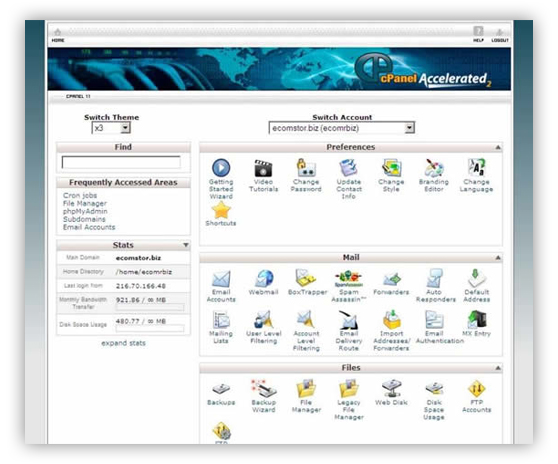Launch Webmail
The height and width of the screenshot is (464, 558).
pyautogui.click(x=263, y=278)
